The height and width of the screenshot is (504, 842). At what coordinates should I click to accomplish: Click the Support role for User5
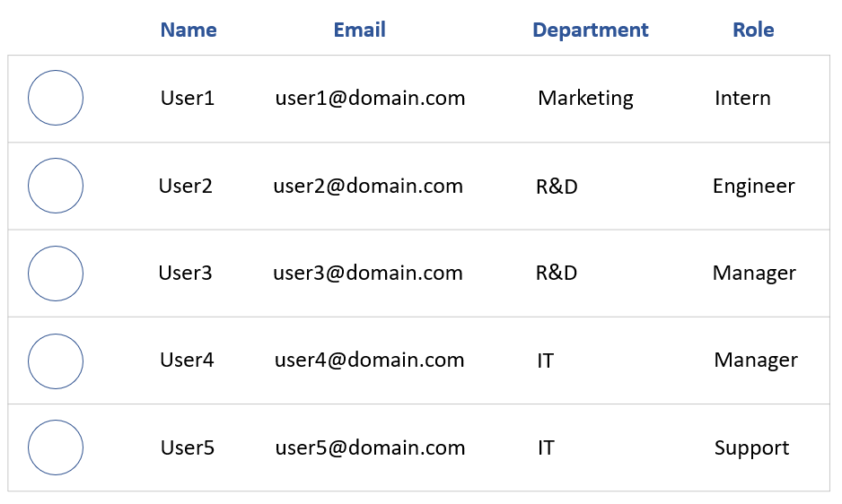(751, 448)
